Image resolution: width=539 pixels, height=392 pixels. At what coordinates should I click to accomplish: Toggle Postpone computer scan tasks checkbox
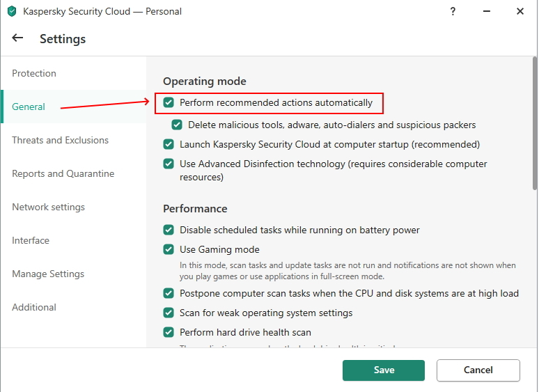[x=169, y=293]
